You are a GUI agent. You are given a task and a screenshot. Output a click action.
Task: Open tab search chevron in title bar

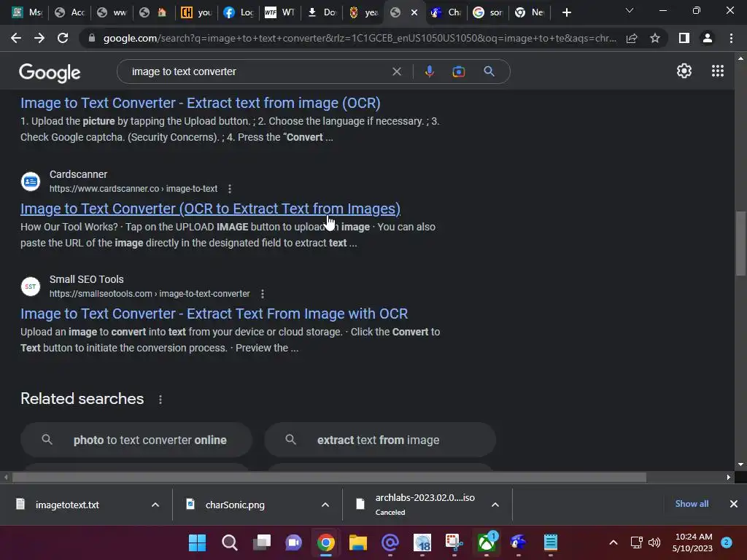coord(630,10)
